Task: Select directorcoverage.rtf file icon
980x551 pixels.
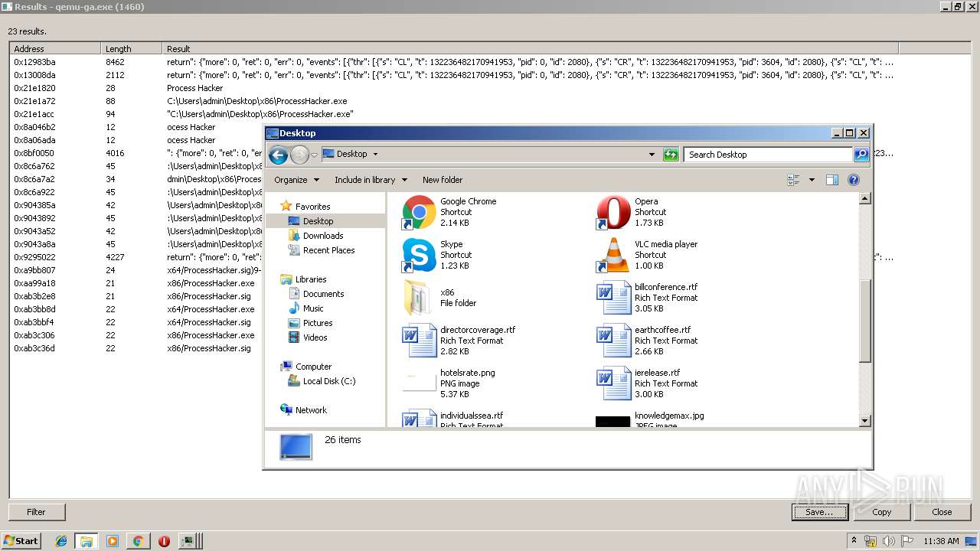Action: click(419, 341)
